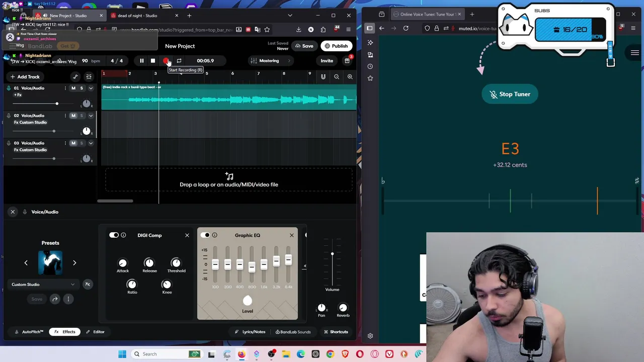Toggle the magnet snap-to-grid icon

point(323,77)
